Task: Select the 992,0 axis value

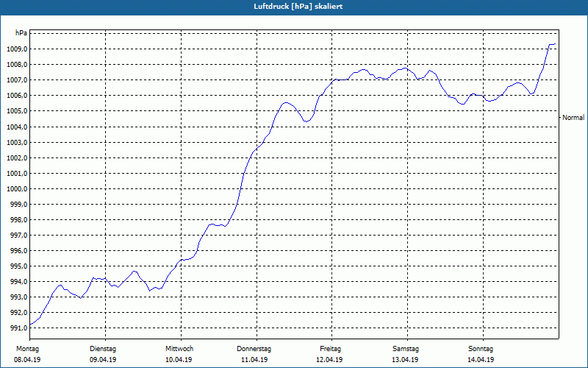Action: pyautogui.click(x=18, y=312)
